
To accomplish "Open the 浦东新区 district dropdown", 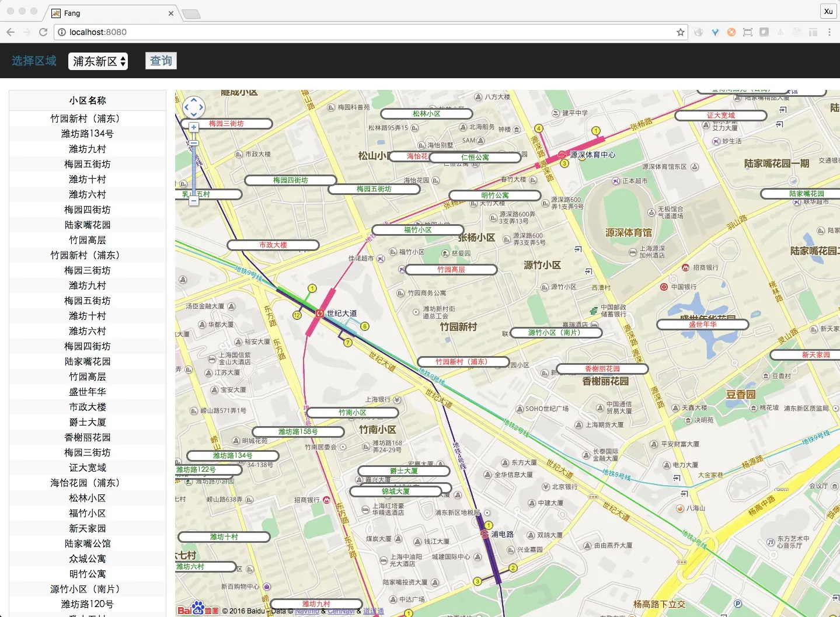I will click(x=98, y=61).
